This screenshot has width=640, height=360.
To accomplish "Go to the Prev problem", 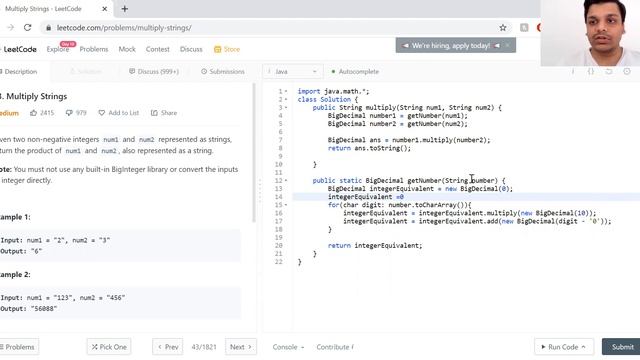I will (x=168, y=347).
